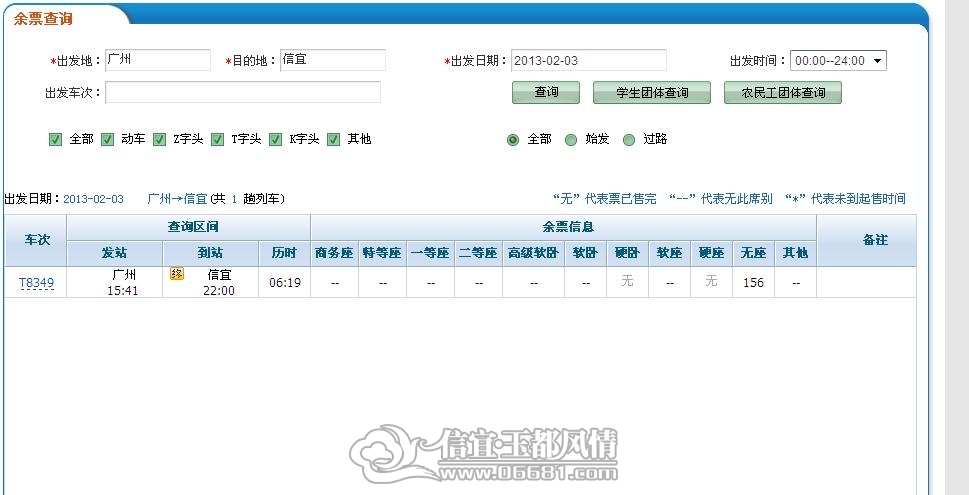Open the 出发时间 00:00--24:00 dropdown

tap(839, 61)
